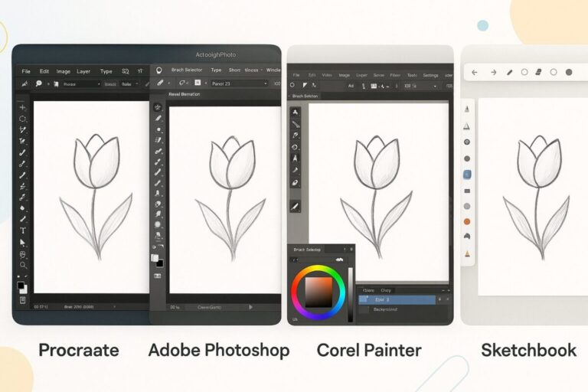588x392 pixels.
Task: Select the triangle tool in Sketchbook sidebar
Action: (x=467, y=126)
